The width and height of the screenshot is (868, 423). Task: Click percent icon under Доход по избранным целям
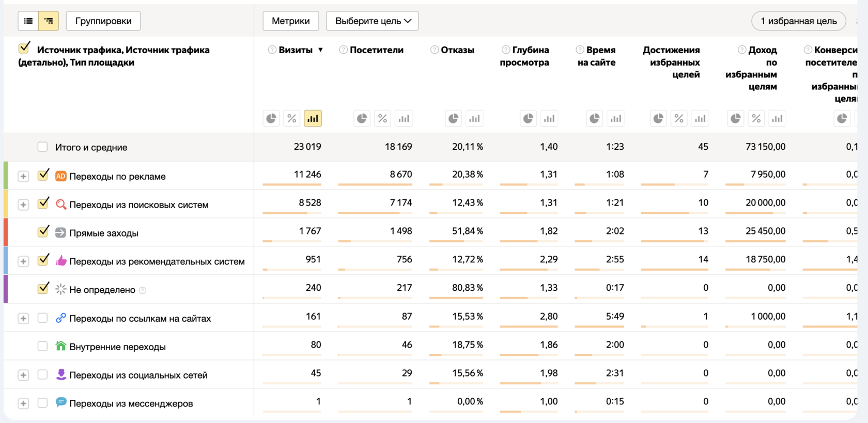(756, 119)
